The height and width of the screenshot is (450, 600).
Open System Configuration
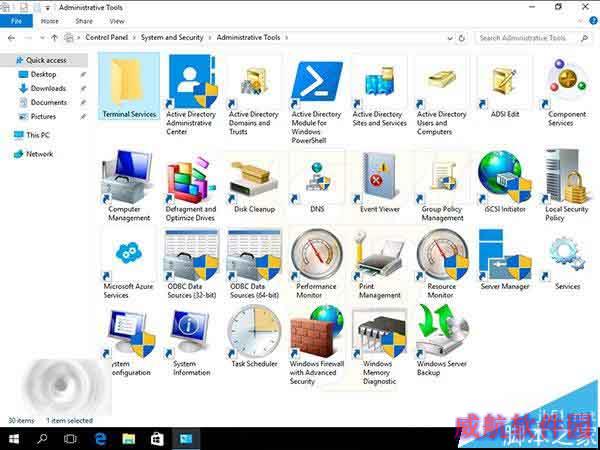coord(129,341)
